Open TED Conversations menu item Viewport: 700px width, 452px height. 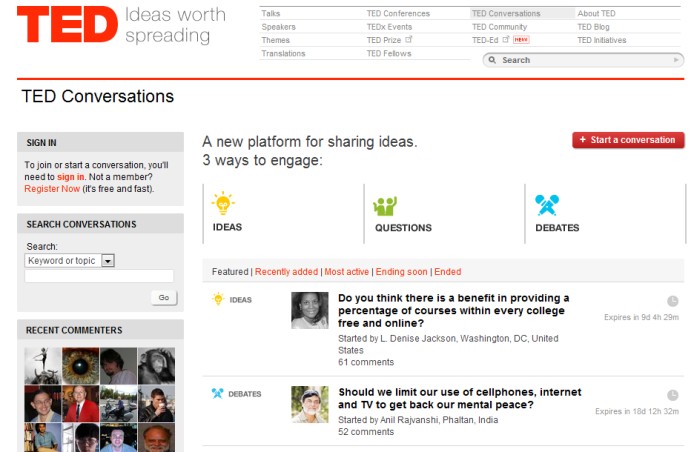click(506, 14)
